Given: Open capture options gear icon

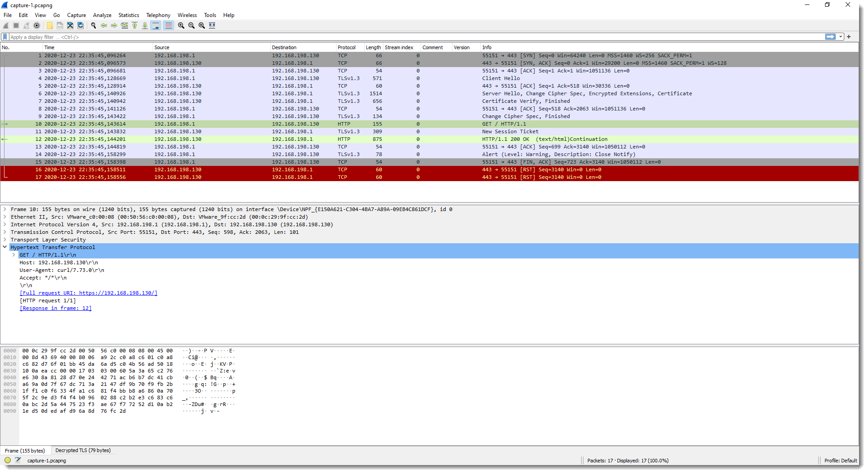Looking at the screenshot, I should coord(37,25).
